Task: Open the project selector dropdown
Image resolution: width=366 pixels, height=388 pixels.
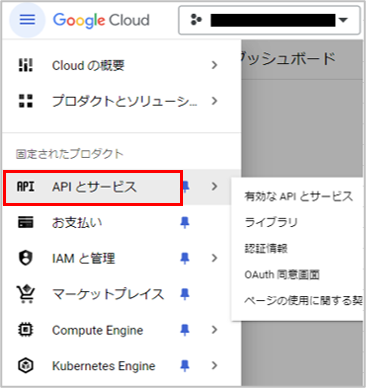Action: click(269, 20)
